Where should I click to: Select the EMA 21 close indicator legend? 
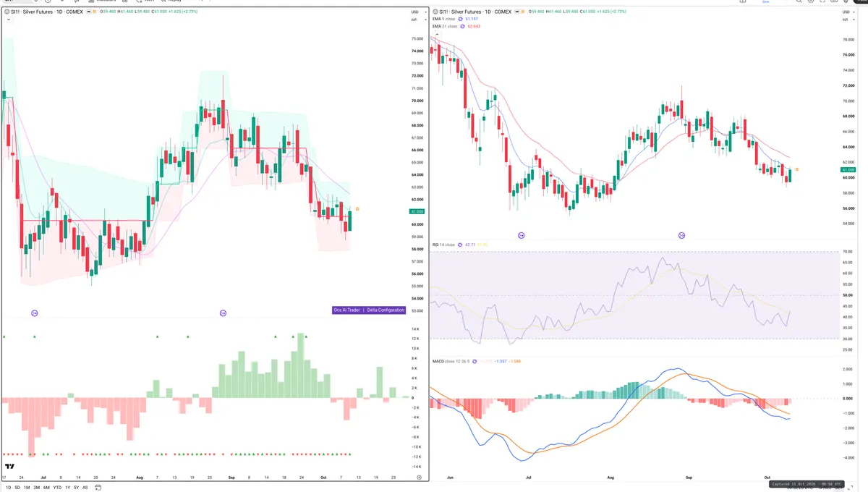click(446, 26)
